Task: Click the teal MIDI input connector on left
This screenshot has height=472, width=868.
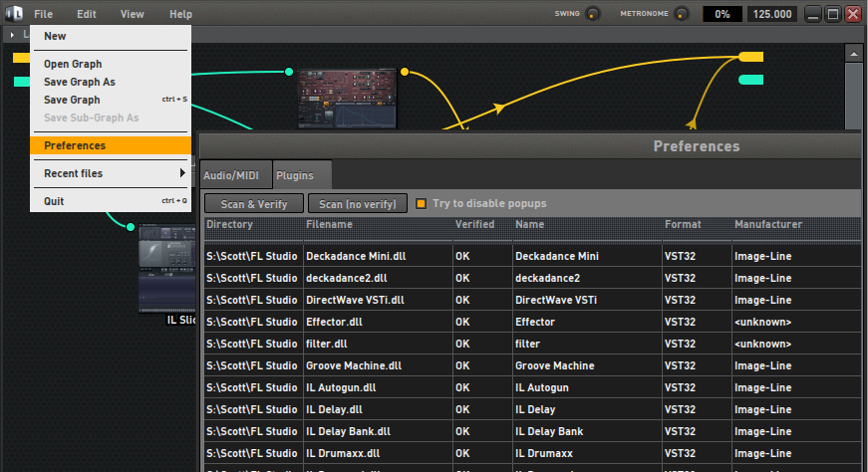Action: (22, 82)
